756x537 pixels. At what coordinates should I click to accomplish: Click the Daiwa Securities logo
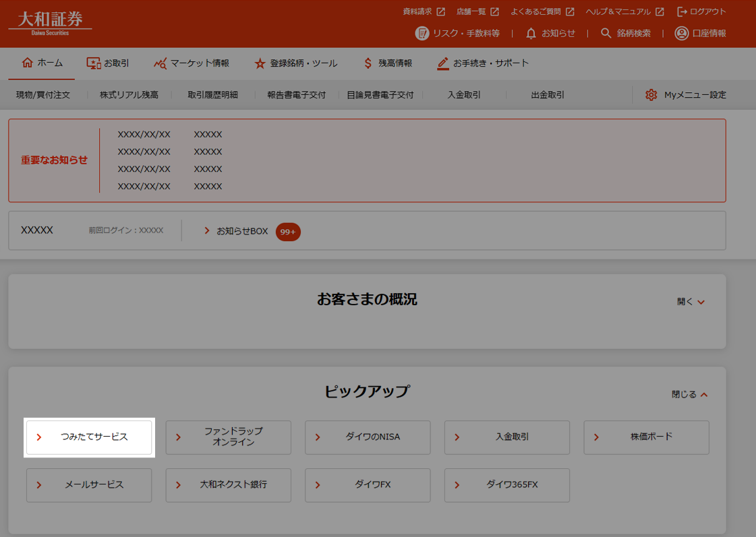click(50, 24)
